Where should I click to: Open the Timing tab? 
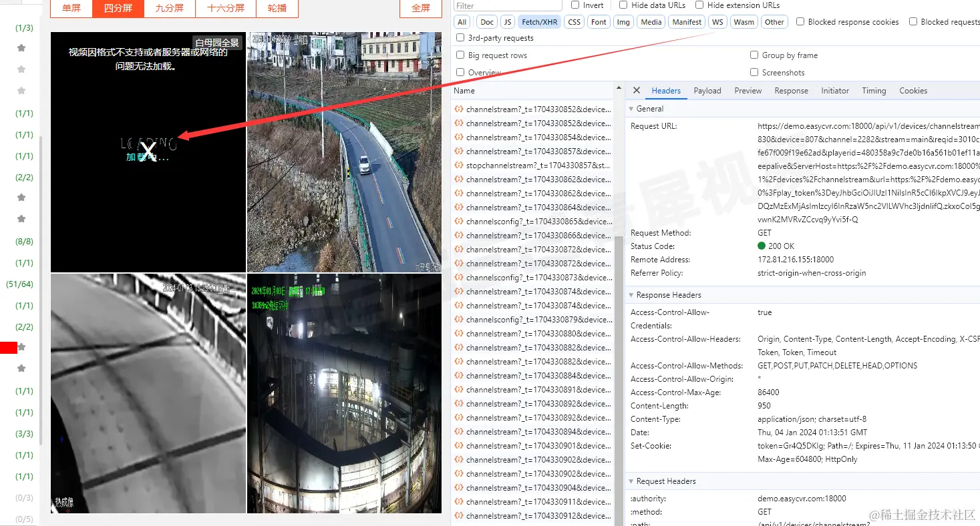click(x=874, y=91)
